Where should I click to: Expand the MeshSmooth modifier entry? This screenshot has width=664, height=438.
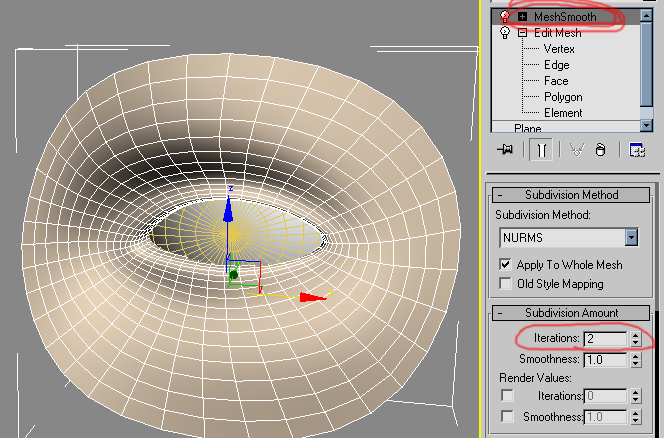coord(523,17)
